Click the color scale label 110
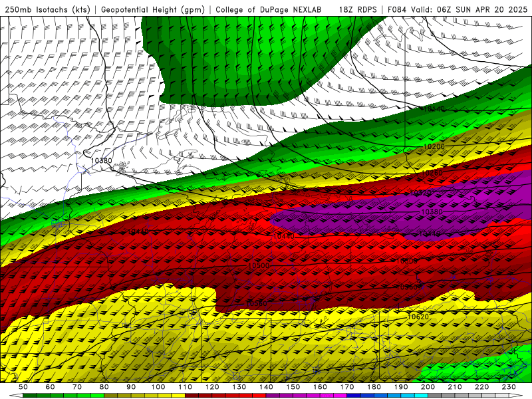This screenshot has height=399, width=532. (x=185, y=387)
